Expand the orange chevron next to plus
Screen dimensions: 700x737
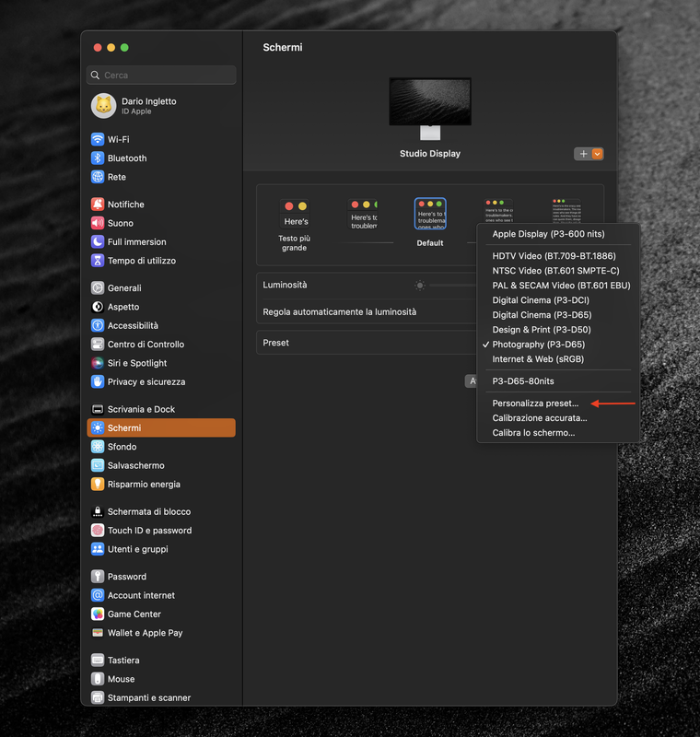[597, 154]
